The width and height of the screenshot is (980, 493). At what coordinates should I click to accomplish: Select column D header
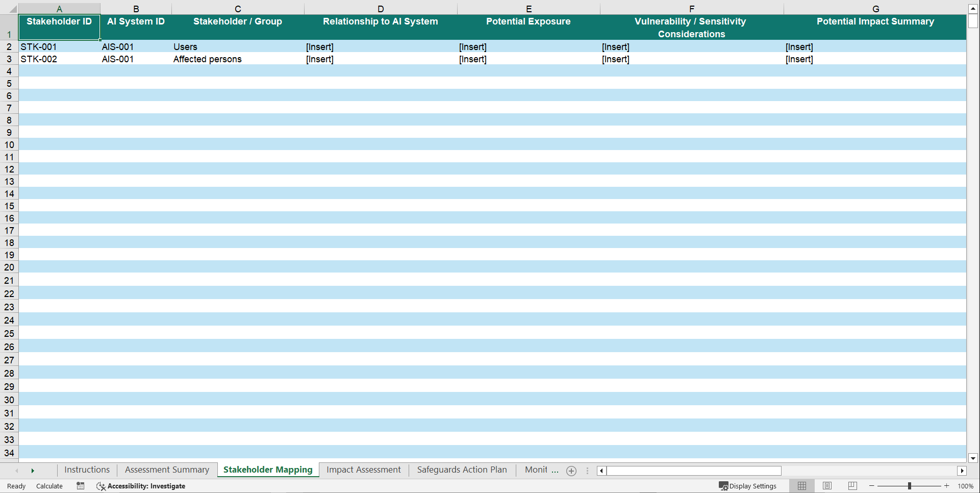click(381, 9)
